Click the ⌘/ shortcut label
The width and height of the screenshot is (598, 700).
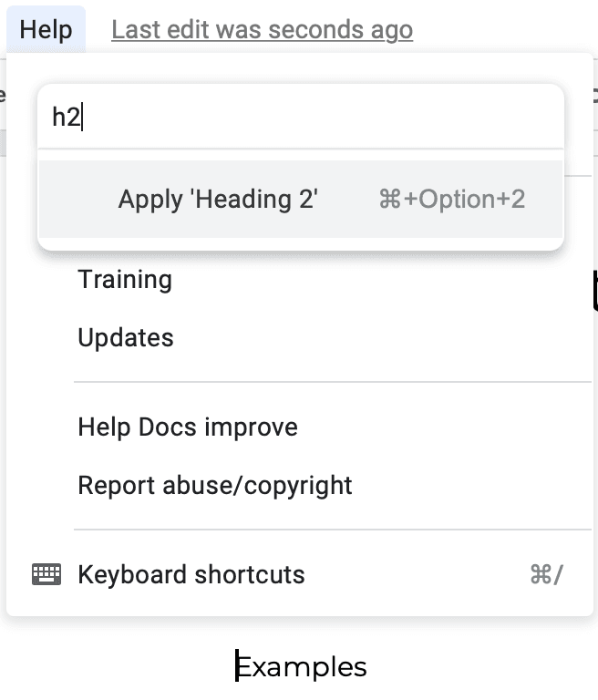tap(546, 574)
